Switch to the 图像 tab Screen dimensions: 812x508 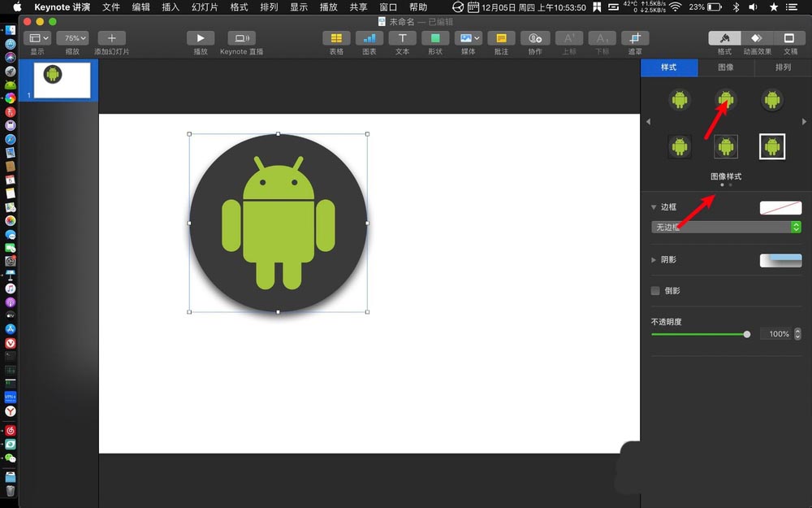coord(725,67)
